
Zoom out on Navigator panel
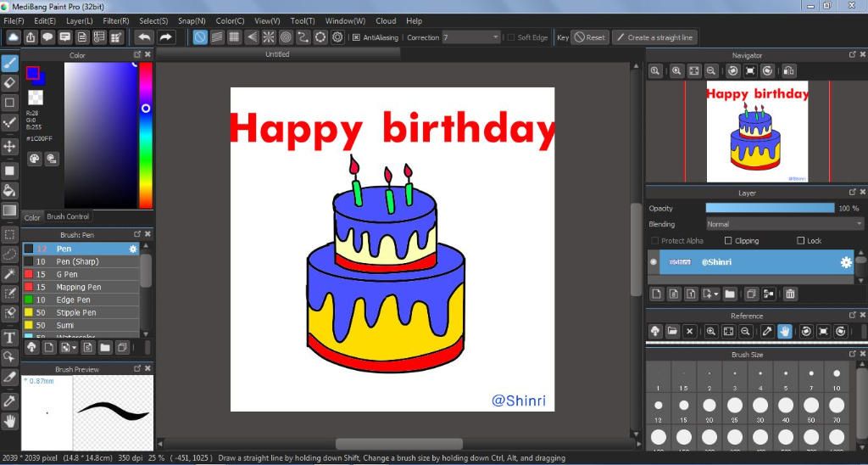(711, 71)
